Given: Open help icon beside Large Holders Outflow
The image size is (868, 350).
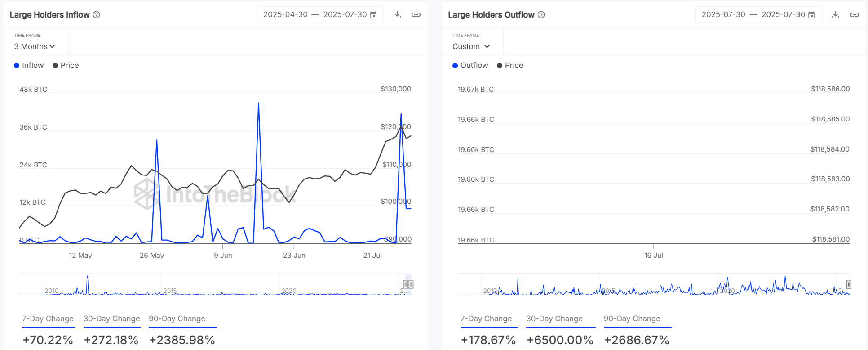Looking at the screenshot, I should 541,15.
